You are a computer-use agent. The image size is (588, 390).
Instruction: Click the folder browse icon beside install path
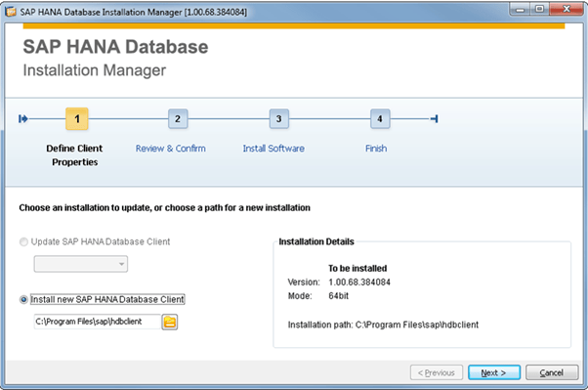(x=170, y=322)
